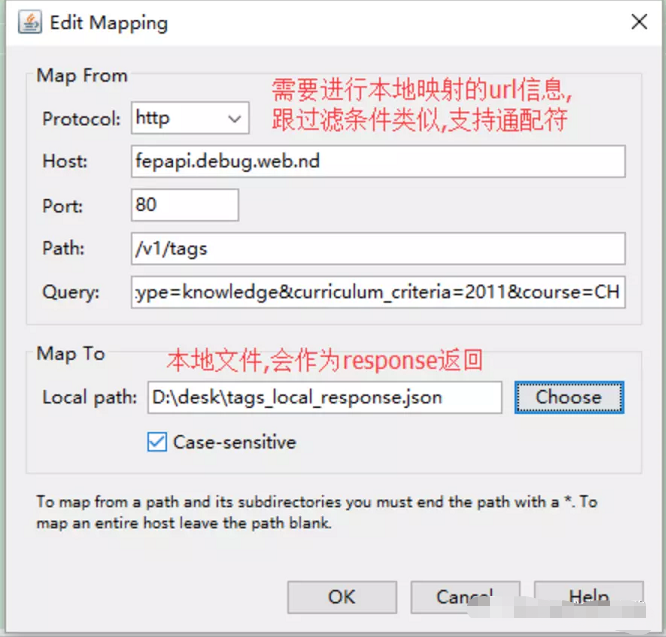
Task: Click the Map From group heading
Action: (x=82, y=76)
